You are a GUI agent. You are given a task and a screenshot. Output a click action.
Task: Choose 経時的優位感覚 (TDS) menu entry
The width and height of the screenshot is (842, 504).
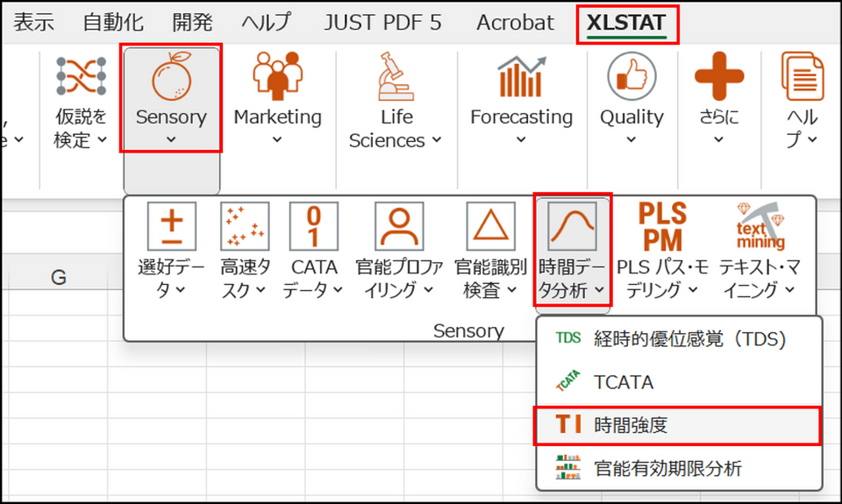679,338
